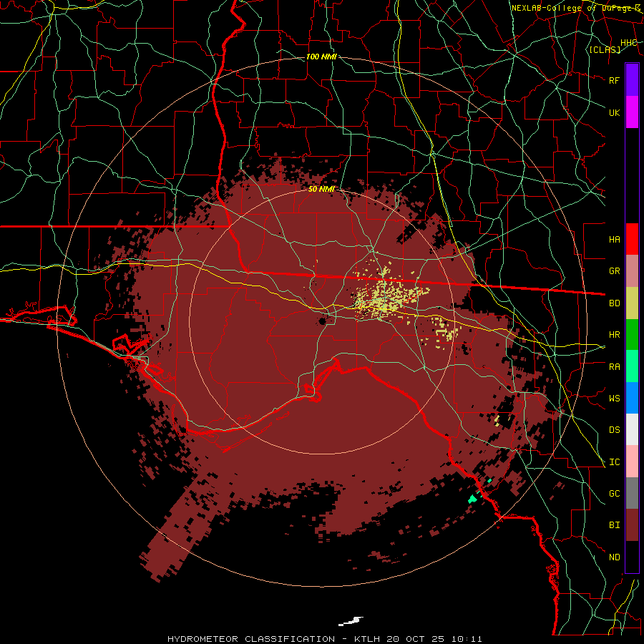Click the WS legend label
Viewport: 644px width, 644px height.
(614, 399)
